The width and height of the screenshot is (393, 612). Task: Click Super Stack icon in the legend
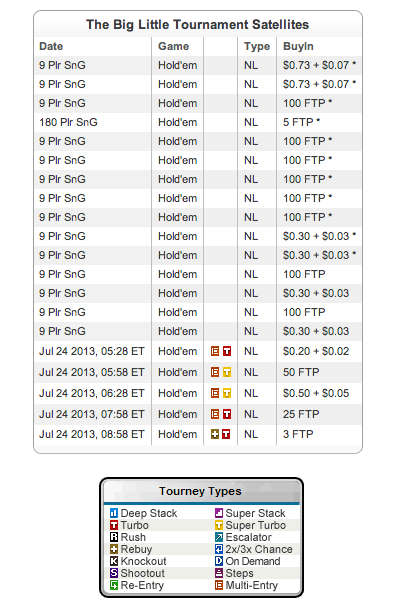pyautogui.click(x=219, y=512)
